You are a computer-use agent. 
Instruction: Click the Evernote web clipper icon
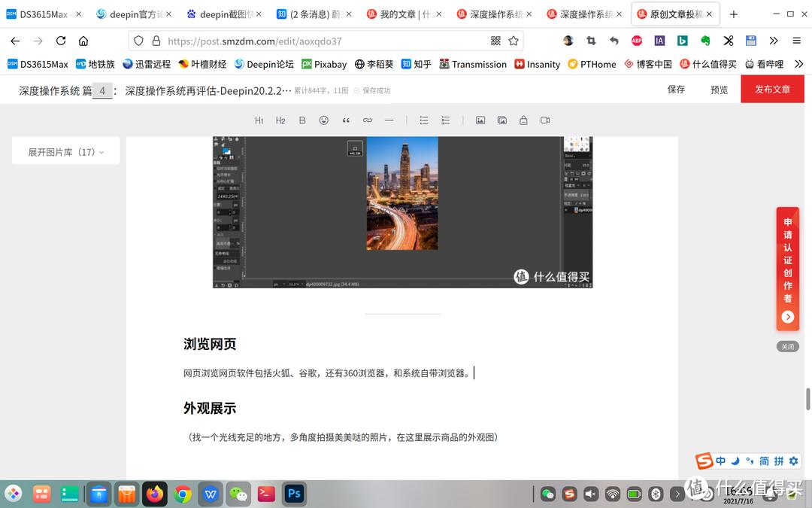(705, 41)
